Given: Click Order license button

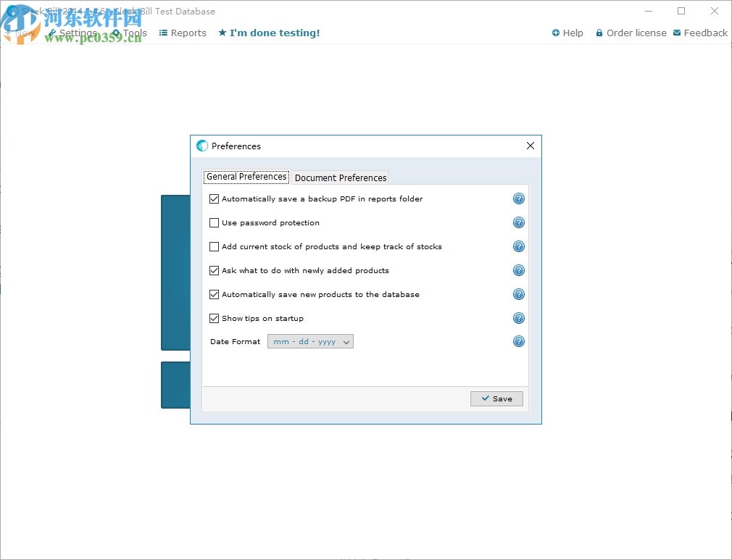Looking at the screenshot, I should (x=631, y=33).
